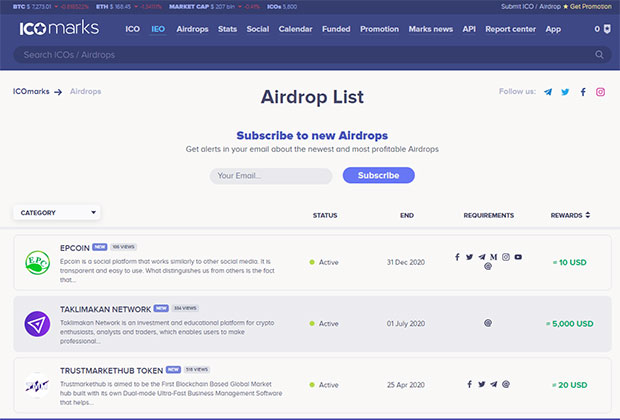Focus the Search ICOs / Airdrops field
Image resolution: width=620 pixels, height=420 pixels.
tap(312, 55)
